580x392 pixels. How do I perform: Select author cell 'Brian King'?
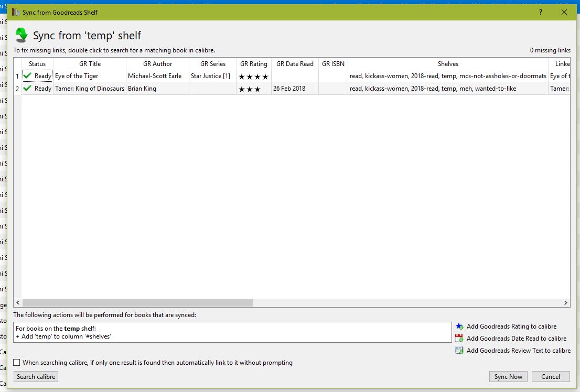coord(157,89)
